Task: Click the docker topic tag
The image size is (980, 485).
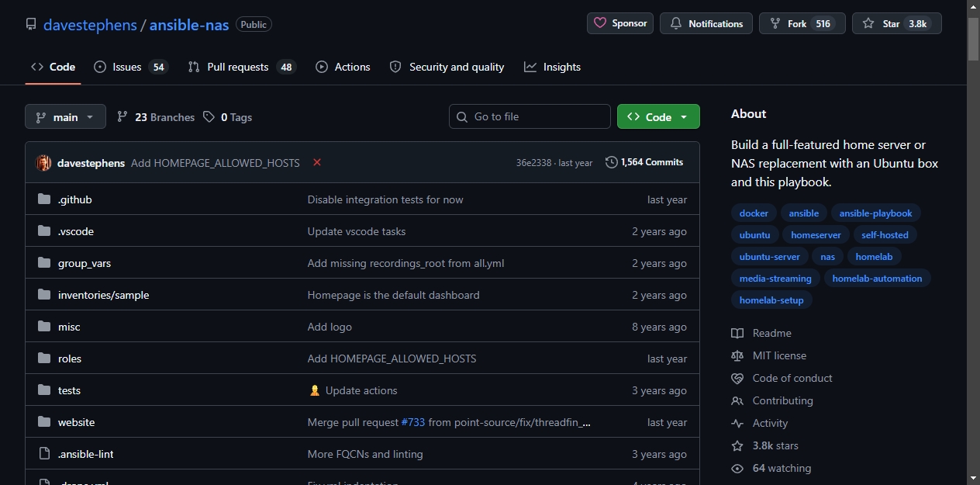Action: tap(754, 213)
